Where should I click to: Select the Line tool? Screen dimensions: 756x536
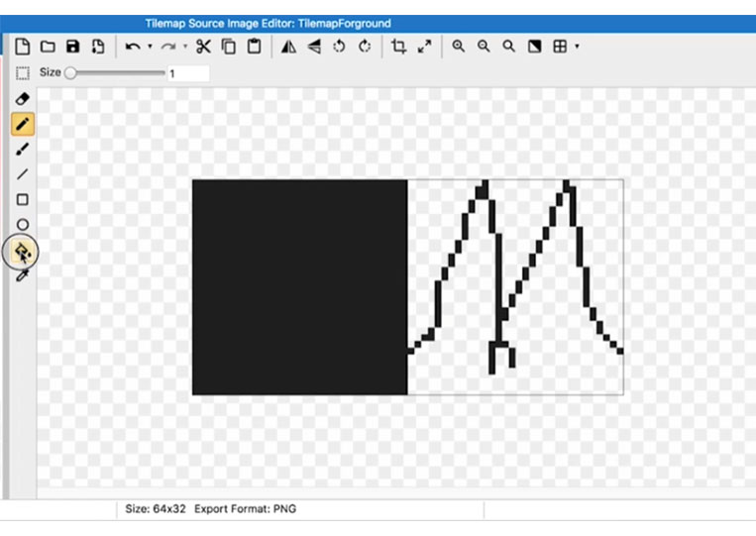[x=23, y=174]
